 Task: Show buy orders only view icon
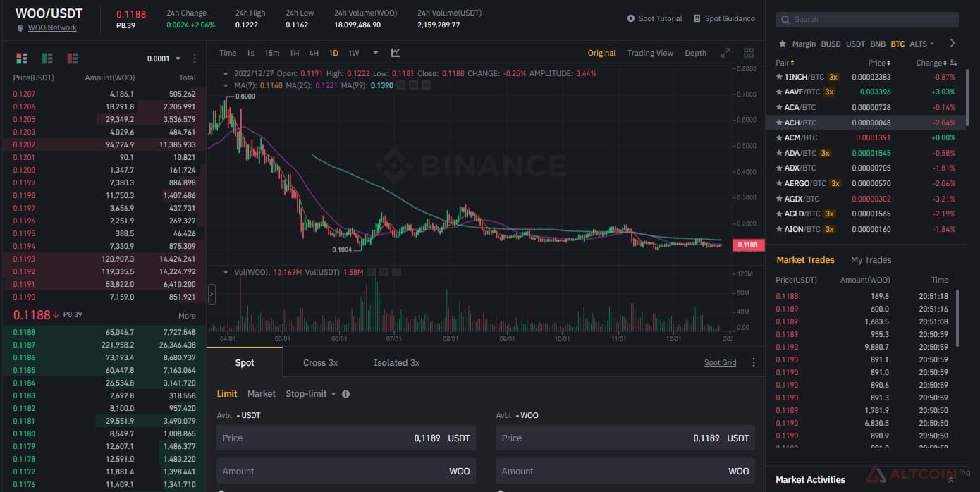pos(47,59)
